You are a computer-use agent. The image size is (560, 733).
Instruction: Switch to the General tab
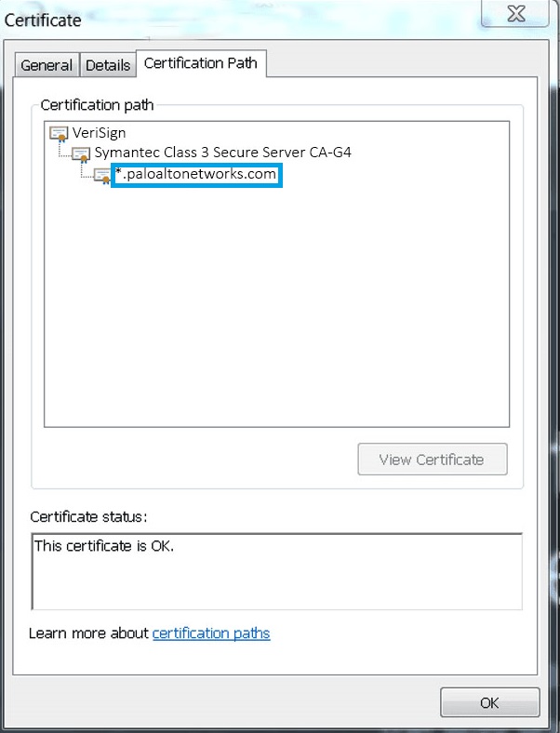click(x=47, y=65)
